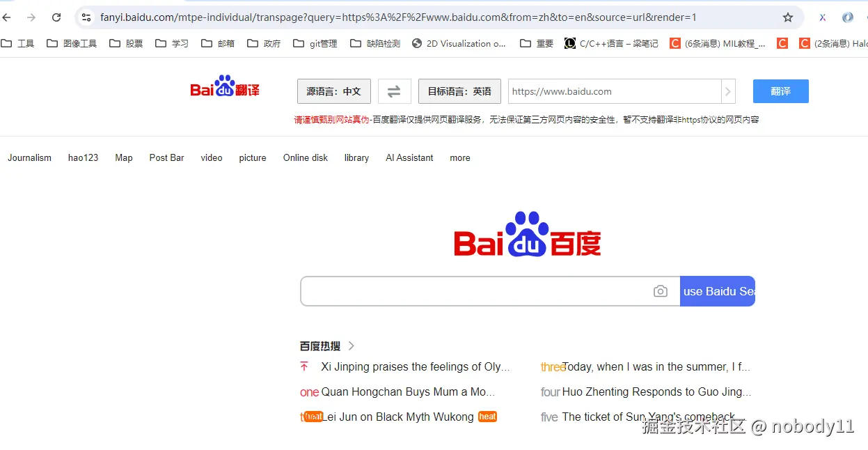Open camera image search icon
The image size is (868, 450).
click(661, 291)
